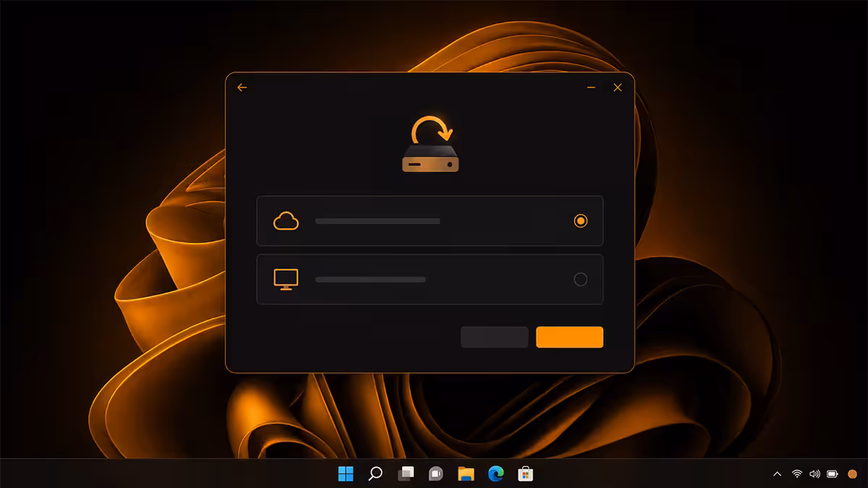Close the recovery dialog window
The width and height of the screenshot is (868, 488).
(x=618, y=87)
